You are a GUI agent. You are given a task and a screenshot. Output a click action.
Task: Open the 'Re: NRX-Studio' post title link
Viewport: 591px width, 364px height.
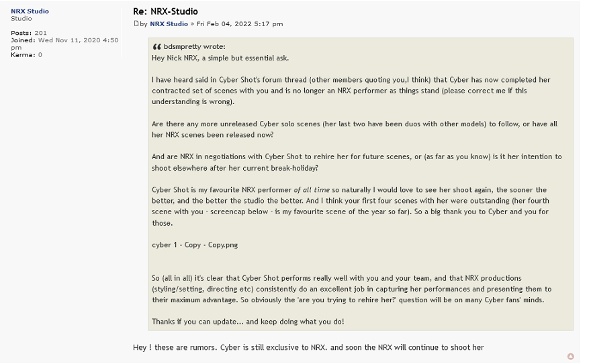click(165, 11)
